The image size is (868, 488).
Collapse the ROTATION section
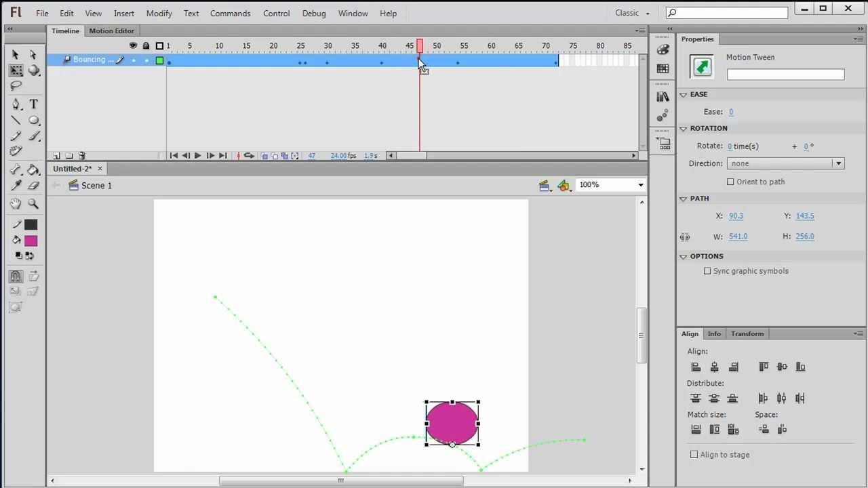coord(684,129)
